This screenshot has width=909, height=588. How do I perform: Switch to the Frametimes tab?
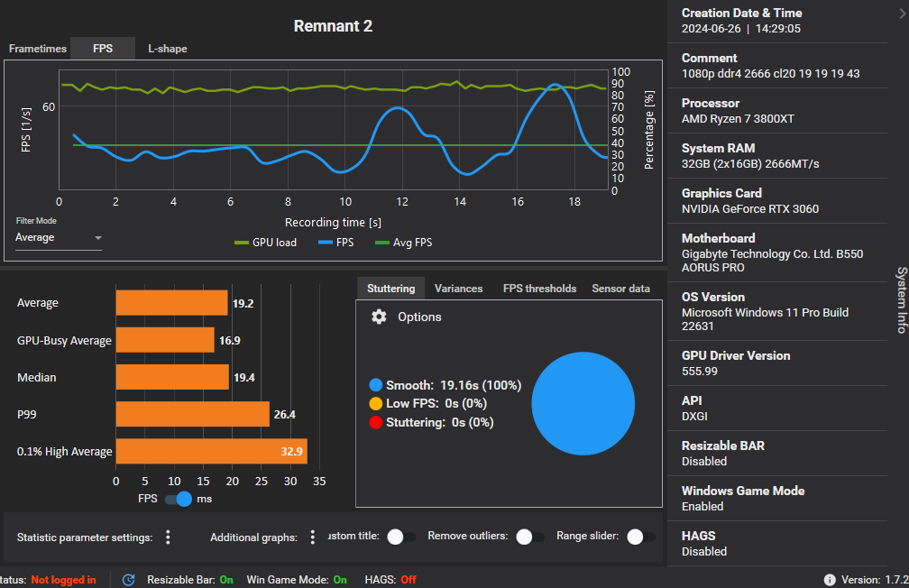point(38,49)
